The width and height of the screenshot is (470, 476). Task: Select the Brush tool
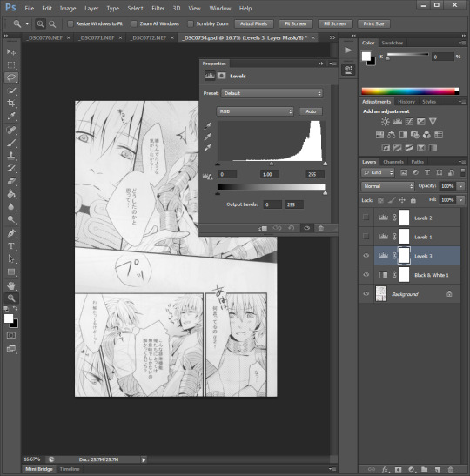pyautogui.click(x=11, y=143)
